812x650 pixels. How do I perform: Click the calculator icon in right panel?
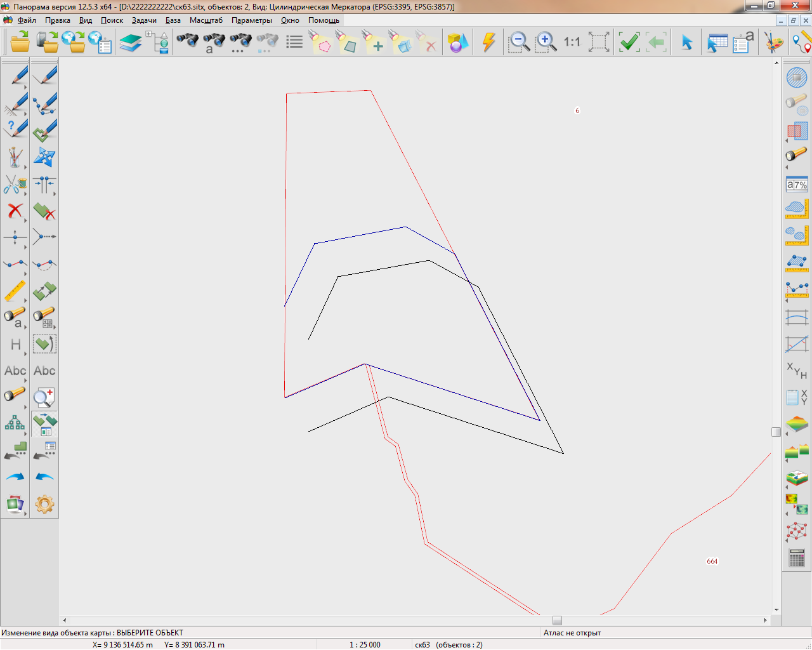click(797, 558)
